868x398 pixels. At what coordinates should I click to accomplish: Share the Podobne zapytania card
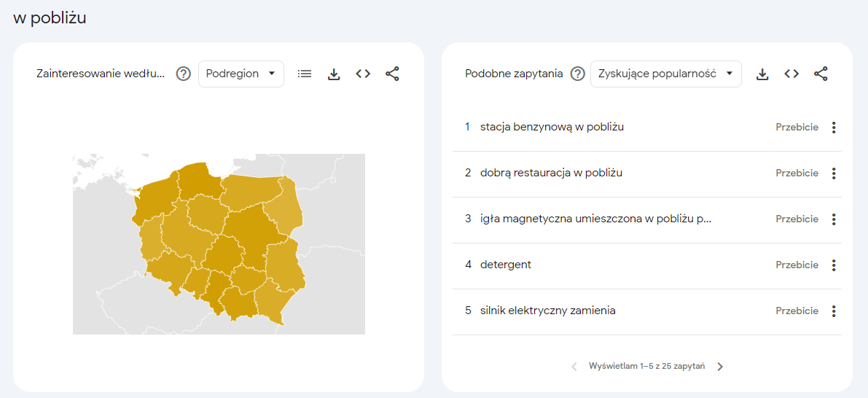[821, 74]
